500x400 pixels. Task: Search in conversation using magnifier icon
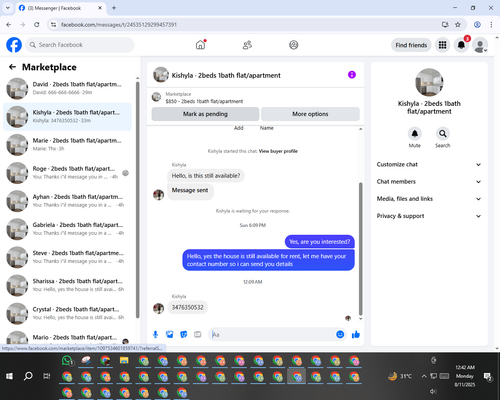pos(442,134)
